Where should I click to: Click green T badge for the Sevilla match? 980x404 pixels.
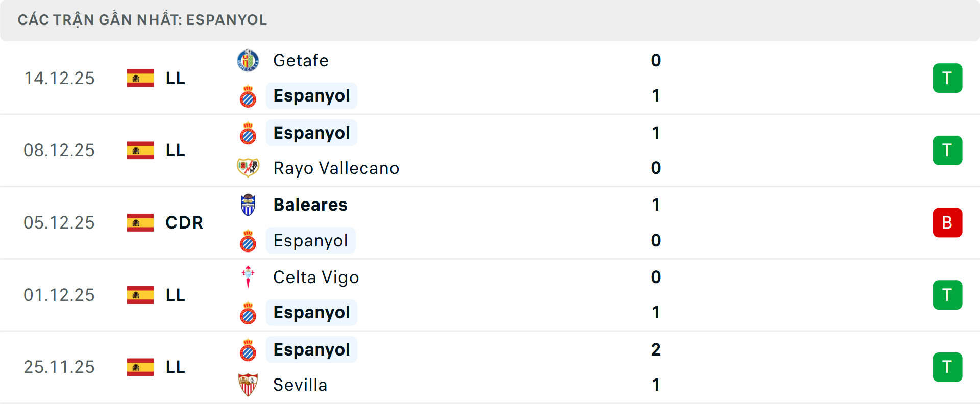[x=947, y=367]
